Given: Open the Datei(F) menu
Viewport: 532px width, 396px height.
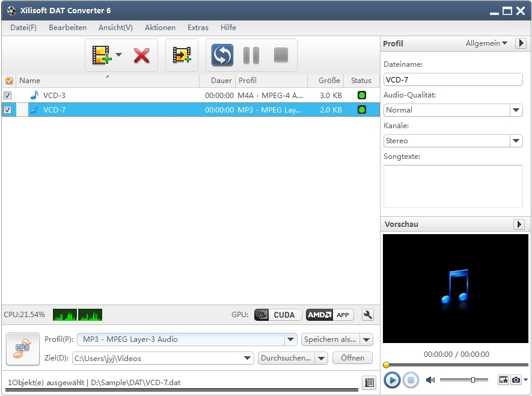Looking at the screenshot, I should (23, 28).
